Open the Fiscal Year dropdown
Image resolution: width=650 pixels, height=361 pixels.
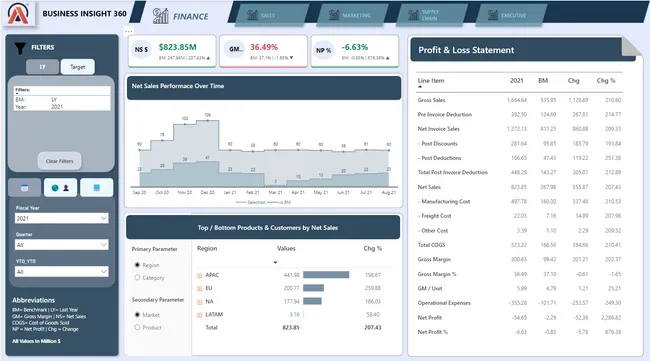[62, 218]
